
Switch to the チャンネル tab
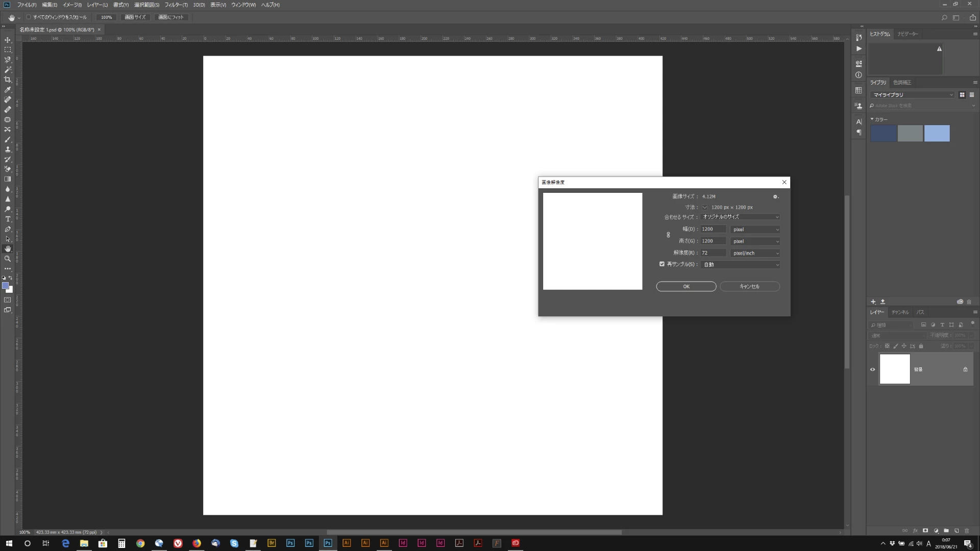pos(900,312)
